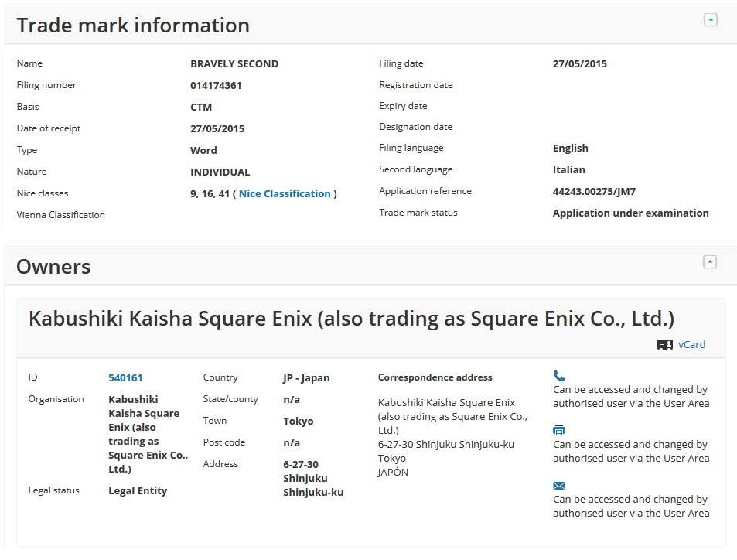The image size is (737, 560).
Task: Click the Application under examination status
Action: point(630,213)
